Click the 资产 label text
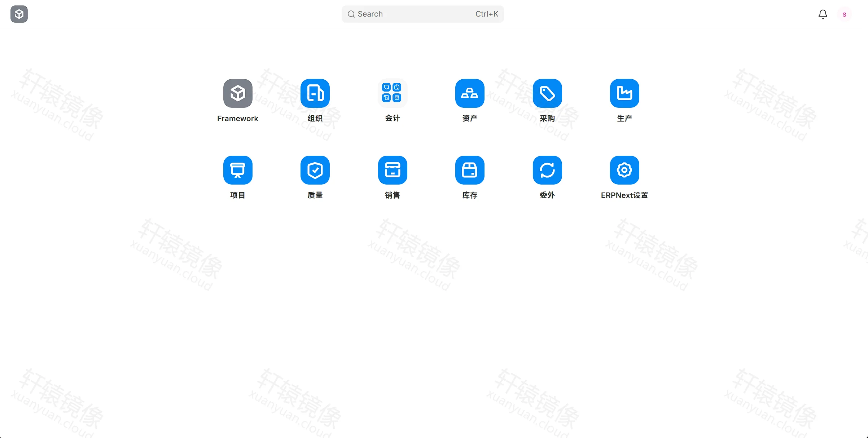 [x=470, y=118]
